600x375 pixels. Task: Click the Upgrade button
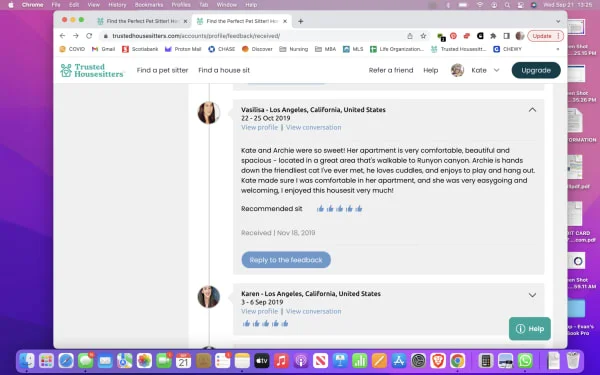(x=536, y=70)
